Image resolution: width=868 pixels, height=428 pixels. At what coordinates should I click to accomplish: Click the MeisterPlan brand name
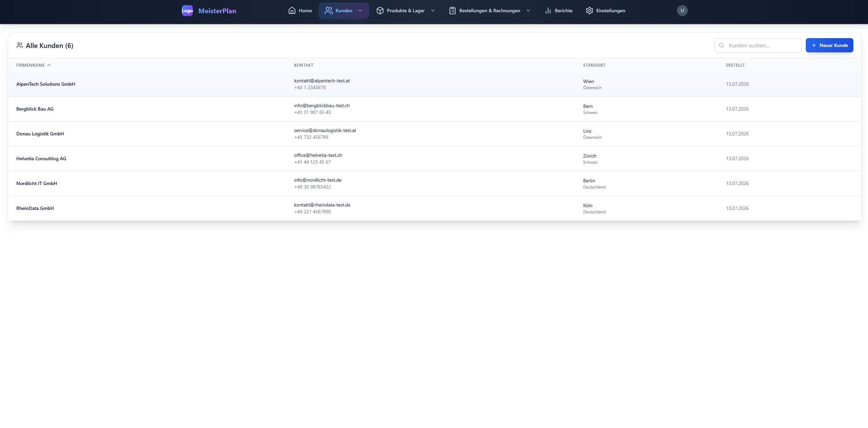[x=217, y=11]
